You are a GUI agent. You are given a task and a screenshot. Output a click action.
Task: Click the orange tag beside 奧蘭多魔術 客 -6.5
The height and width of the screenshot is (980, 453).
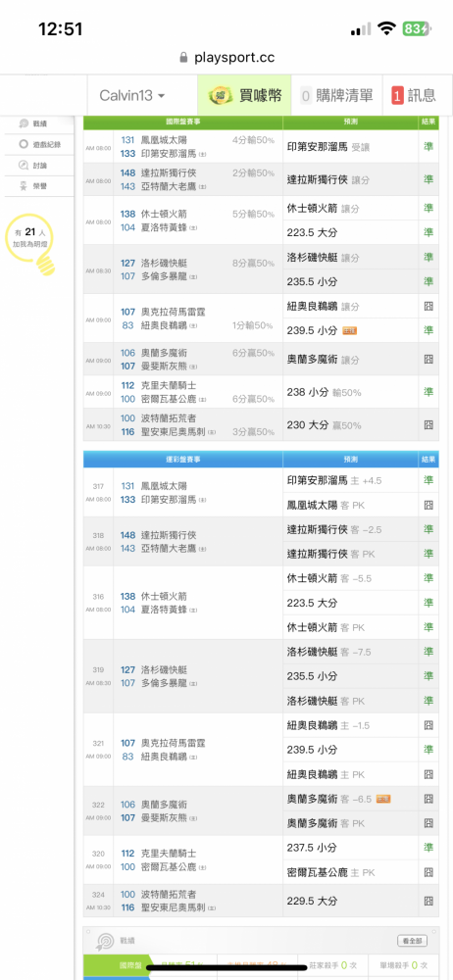tap(383, 798)
